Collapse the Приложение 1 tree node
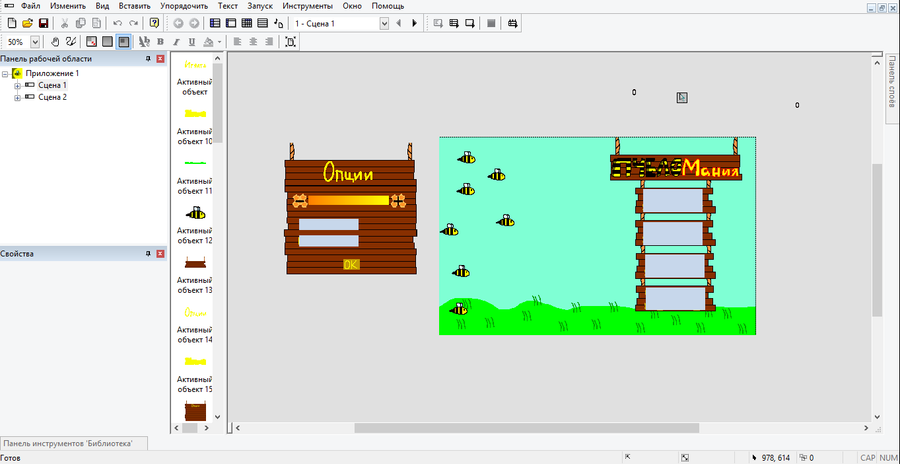 [x=5, y=74]
